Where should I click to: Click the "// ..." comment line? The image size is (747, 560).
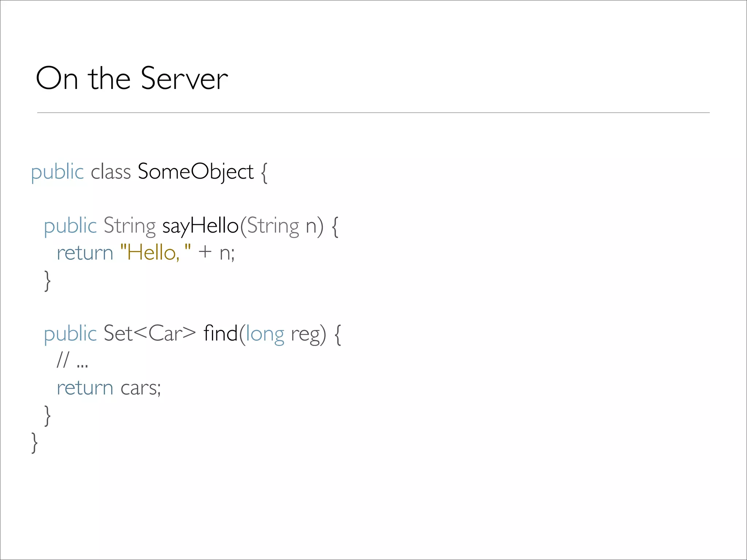(x=72, y=360)
